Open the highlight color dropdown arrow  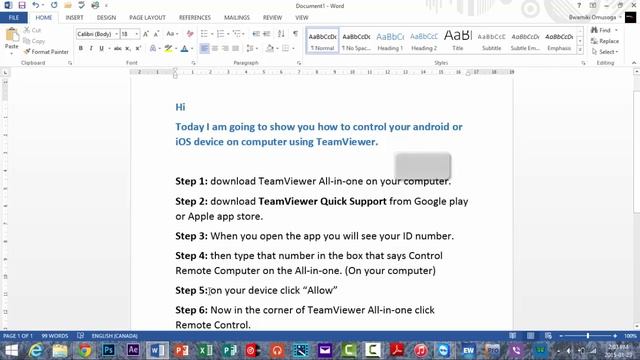coord(176,49)
